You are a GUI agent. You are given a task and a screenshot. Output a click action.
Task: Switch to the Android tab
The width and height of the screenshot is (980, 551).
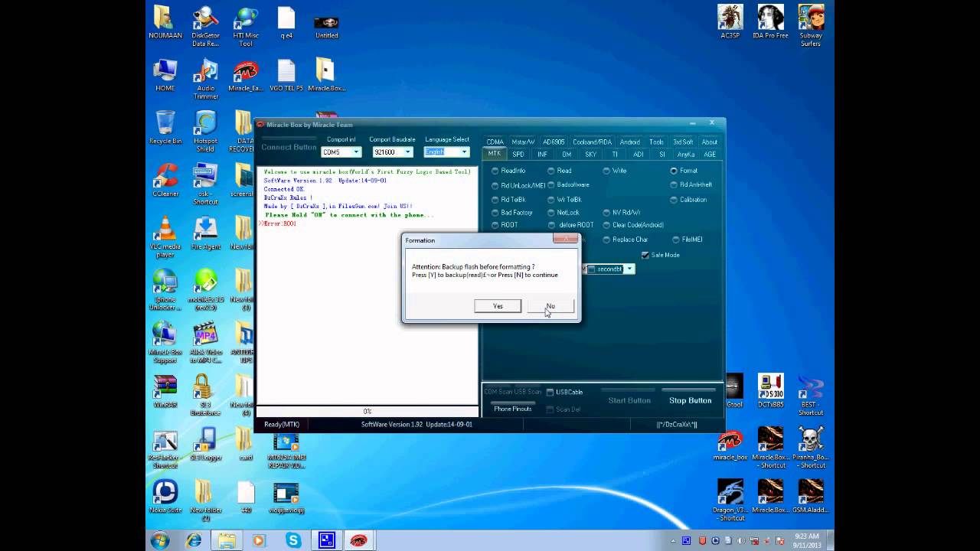coord(630,142)
